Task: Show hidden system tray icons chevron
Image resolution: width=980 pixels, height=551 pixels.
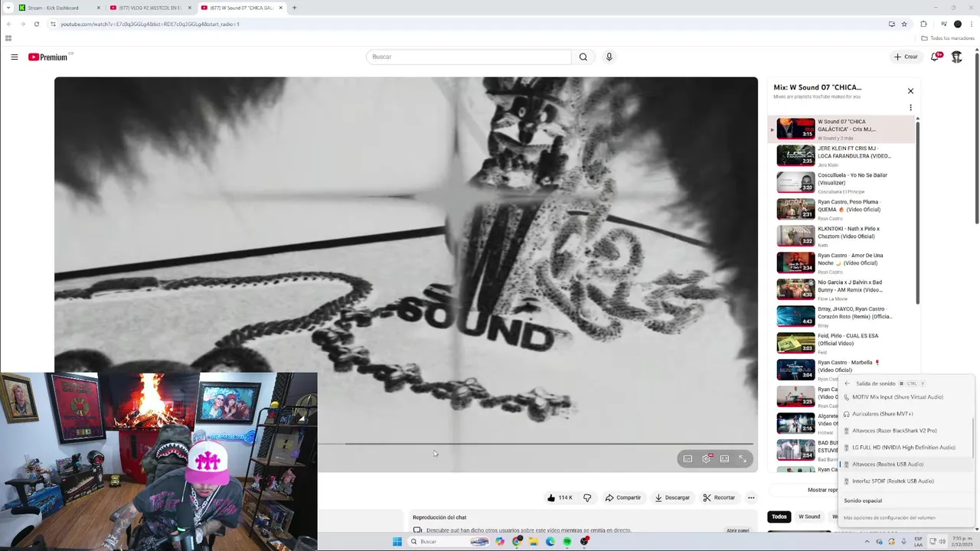Action: click(867, 542)
